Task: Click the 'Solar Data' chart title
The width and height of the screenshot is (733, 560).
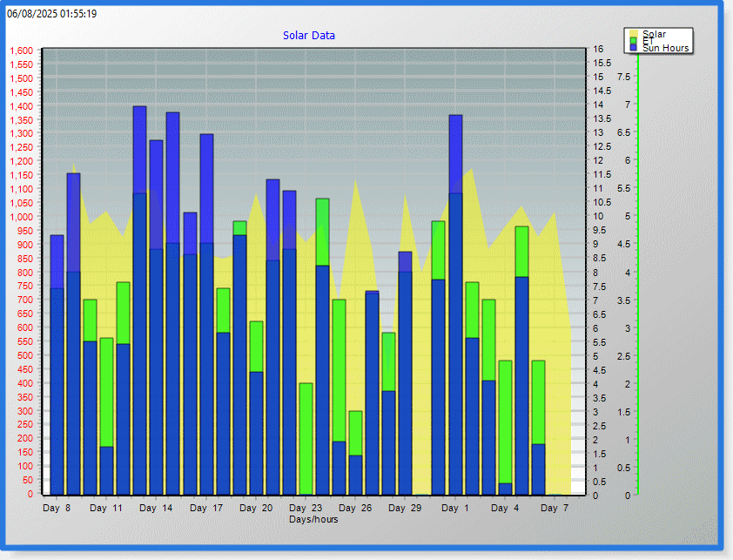Action: point(309,36)
